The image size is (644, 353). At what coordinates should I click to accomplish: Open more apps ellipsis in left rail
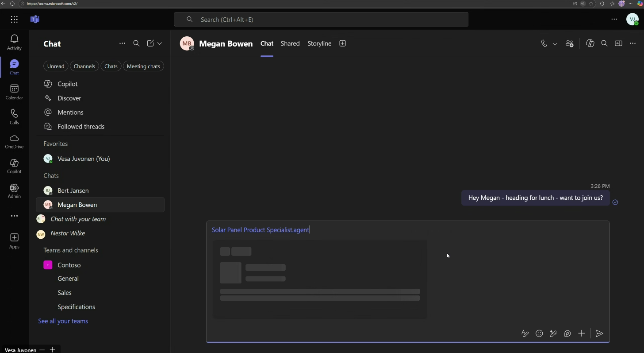[x=14, y=216]
